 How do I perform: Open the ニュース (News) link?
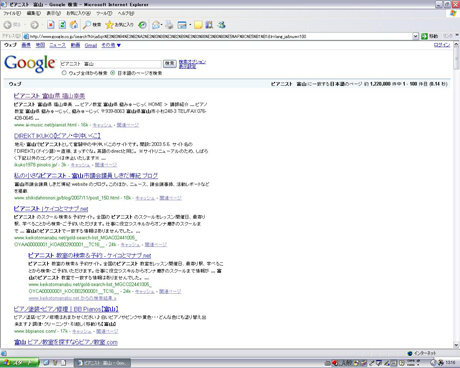pyautogui.click(x=57, y=45)
